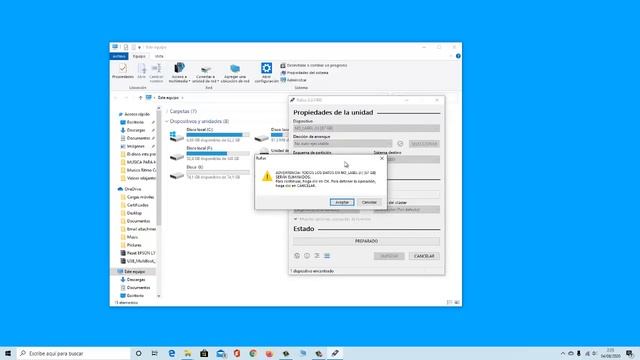640x360 pixels.
Task: Select Disco local (C:) drive
Action: (x=209, y=135)
